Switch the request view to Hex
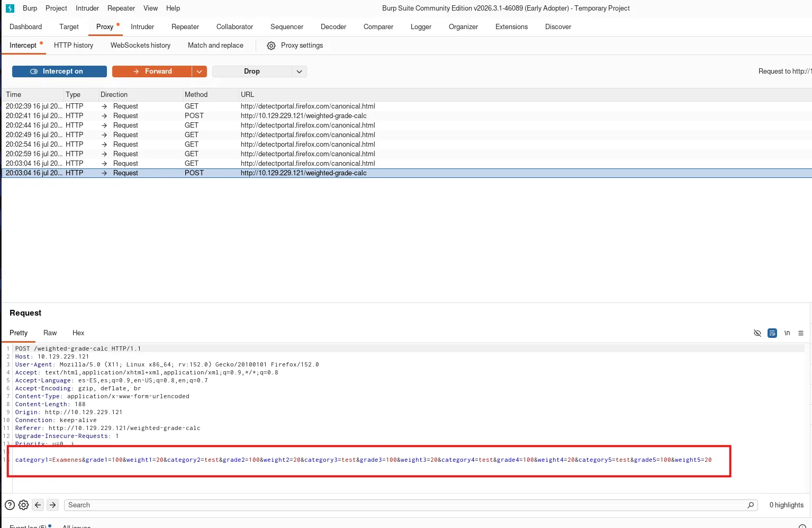This screenshot has width=812, height=528. [x=78, y=333]
